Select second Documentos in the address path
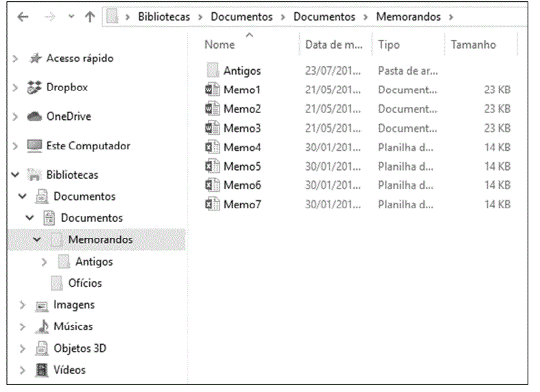This screenshot has height=392, width=540. [x=324, y=16]
